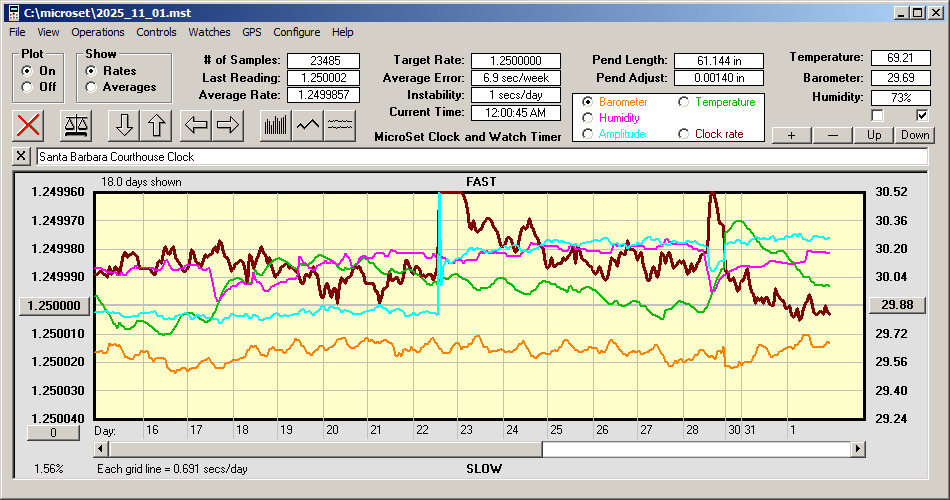Click the wavy lines graph icon
This screenshot has width=950, height=500.
coord(340,126)
